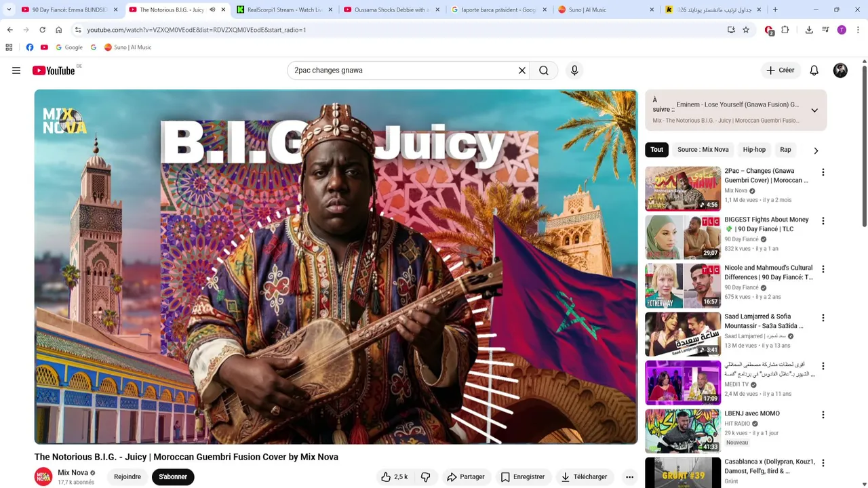Open the Suno AI Music bookmark
The width and height of the screenshot is (868, 488).
pyautogui.click(x=127, y=47)
